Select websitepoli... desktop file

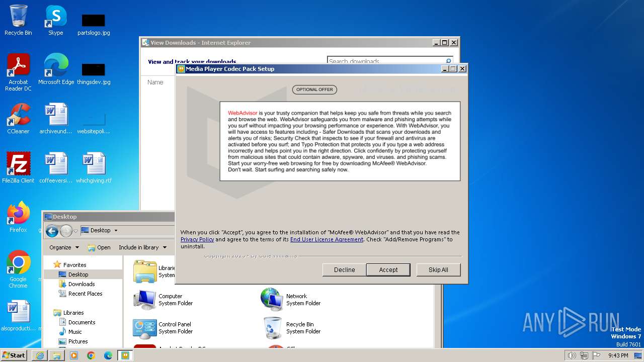[94, 123]
